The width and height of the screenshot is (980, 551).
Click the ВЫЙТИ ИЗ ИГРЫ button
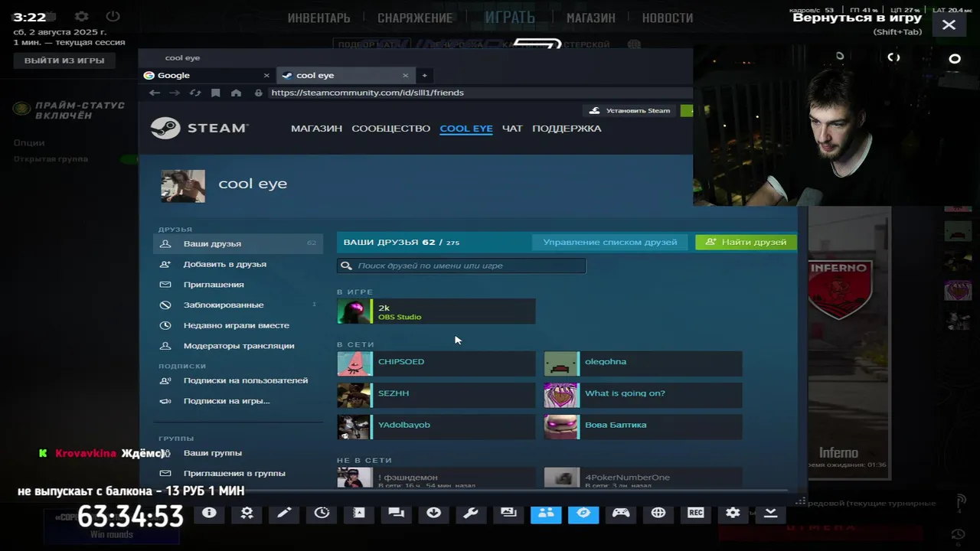coord(64,60)
